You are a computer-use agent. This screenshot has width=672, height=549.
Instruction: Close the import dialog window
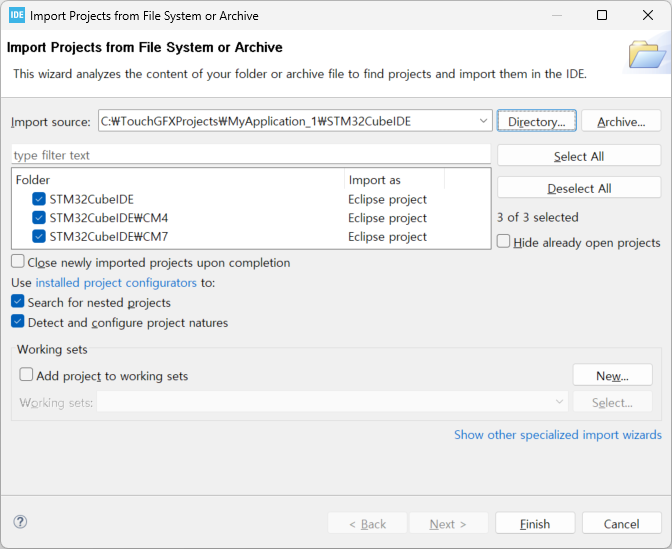click(648, 15)
